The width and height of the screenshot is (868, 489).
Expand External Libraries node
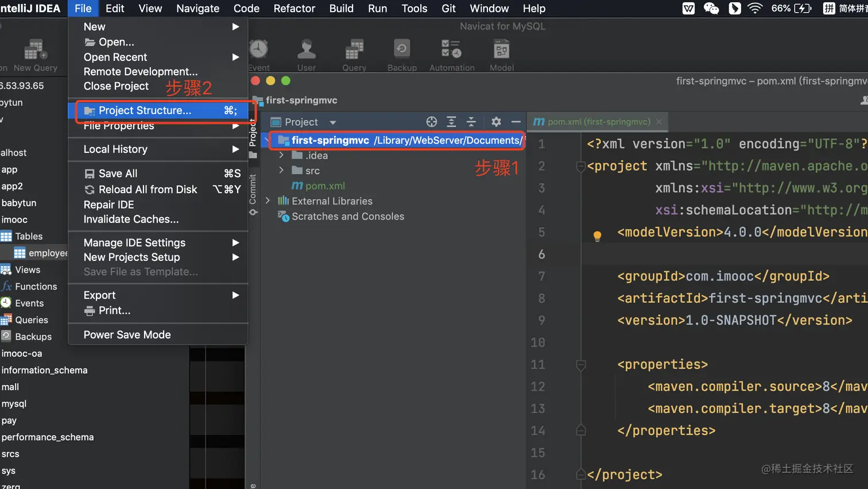[268, 201]
